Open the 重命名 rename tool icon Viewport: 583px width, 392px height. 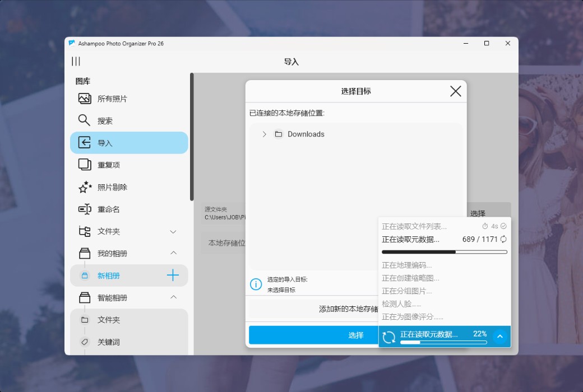point(85,209)
